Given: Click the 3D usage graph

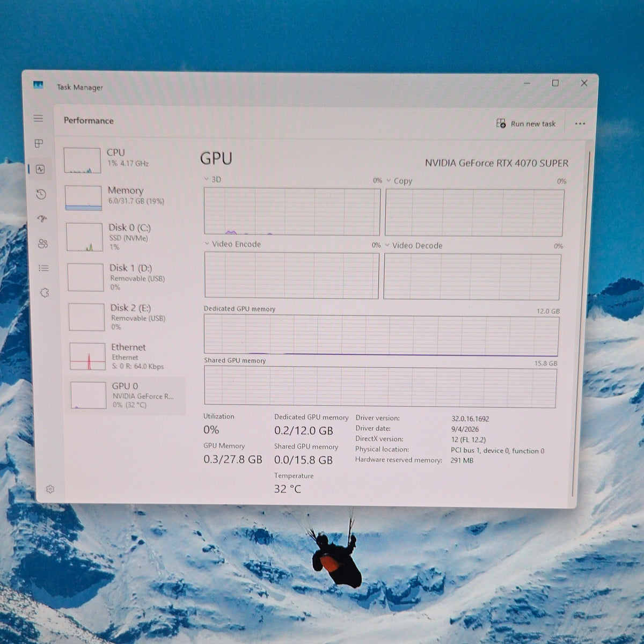Looking at the screenshot, I should point(292,211).
